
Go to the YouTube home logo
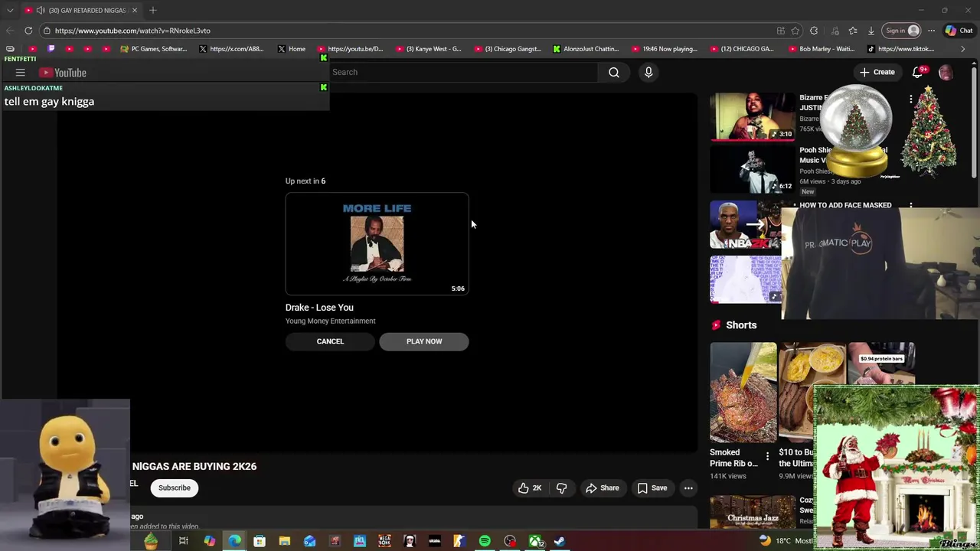coord(64,73)
